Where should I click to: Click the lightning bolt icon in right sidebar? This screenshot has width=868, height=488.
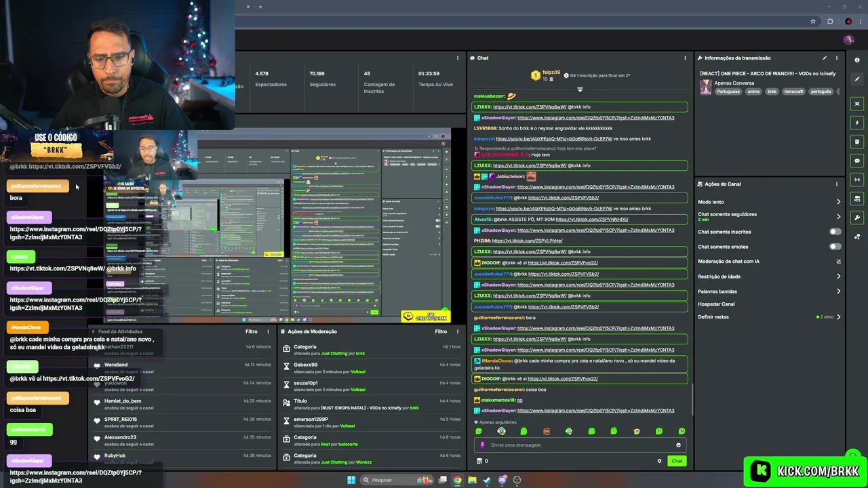point(857,123)
